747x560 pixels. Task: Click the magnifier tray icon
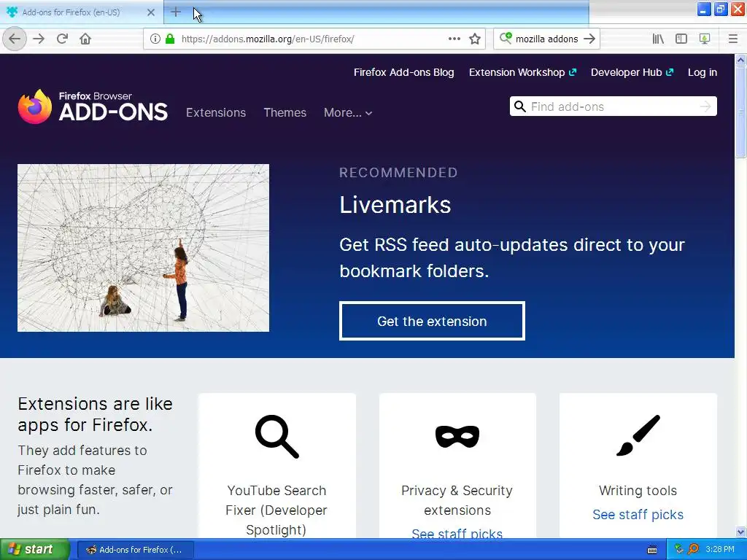(x=693, y=549)
